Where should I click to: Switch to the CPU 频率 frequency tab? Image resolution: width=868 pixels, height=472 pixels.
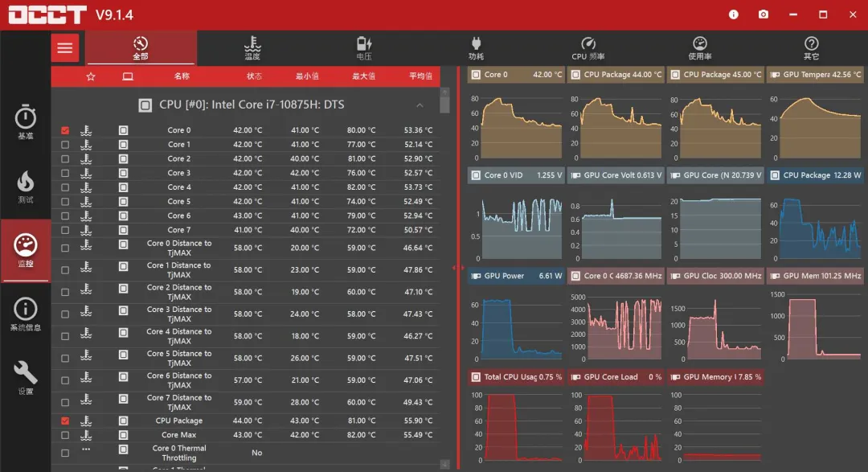coord(588,48)
